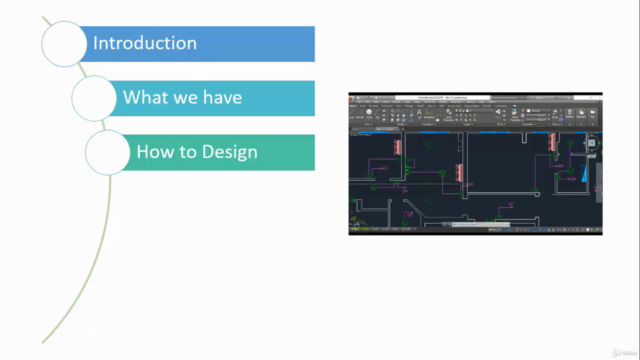
Task: Focus the AutoCAD command line input
Action: [480, 224]
